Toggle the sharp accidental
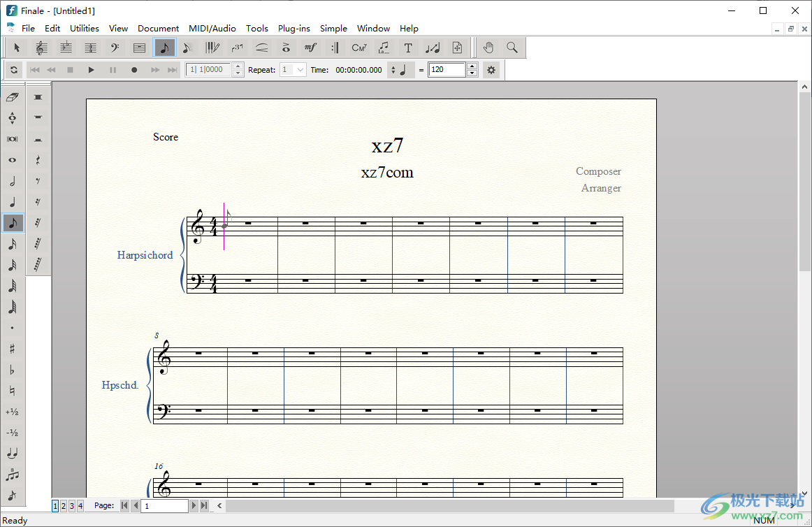Screen dimensions: 812x527 [x=12, y=349]
